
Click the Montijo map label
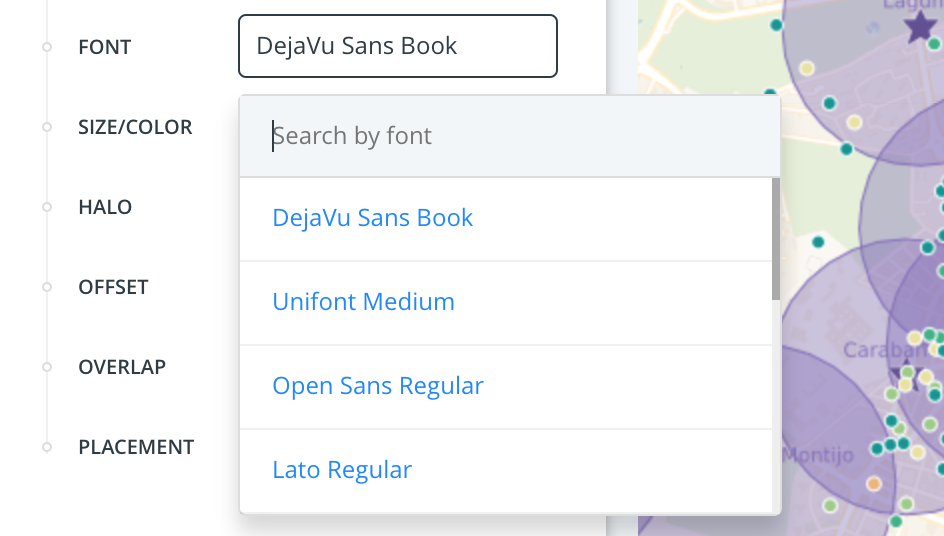click(818, 455)
